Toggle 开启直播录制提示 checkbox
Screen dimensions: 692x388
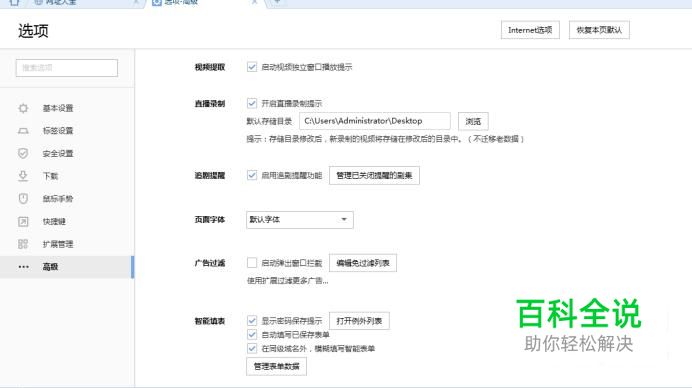pyautogui.click(x=252, y=103)
